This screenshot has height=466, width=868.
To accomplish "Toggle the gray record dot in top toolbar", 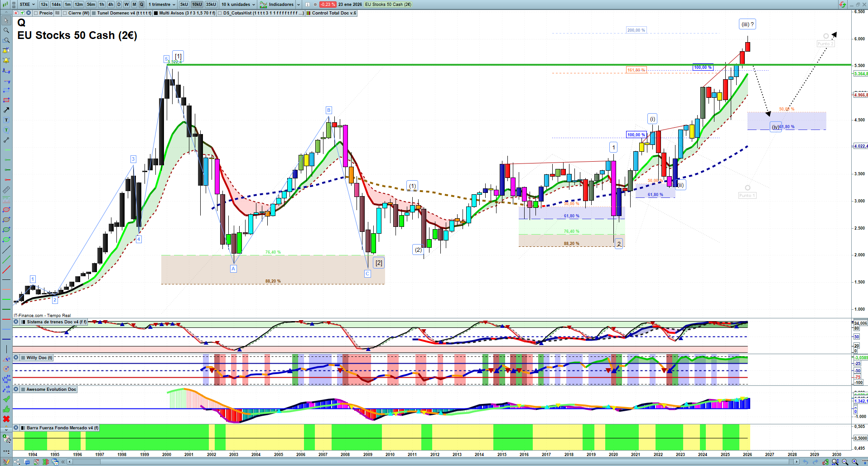I will pos(315,5).
